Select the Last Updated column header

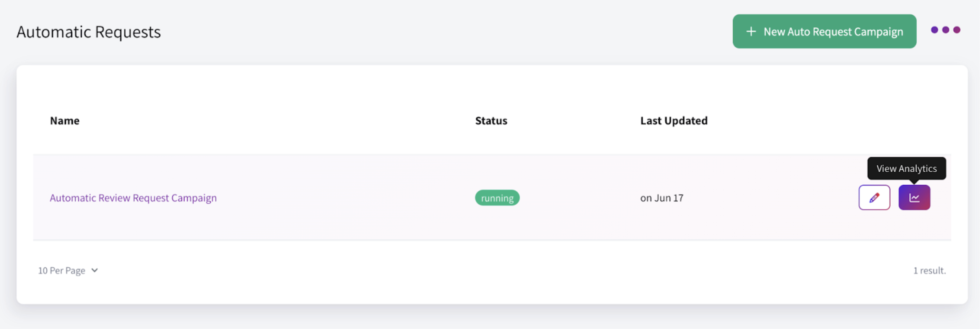673,121
